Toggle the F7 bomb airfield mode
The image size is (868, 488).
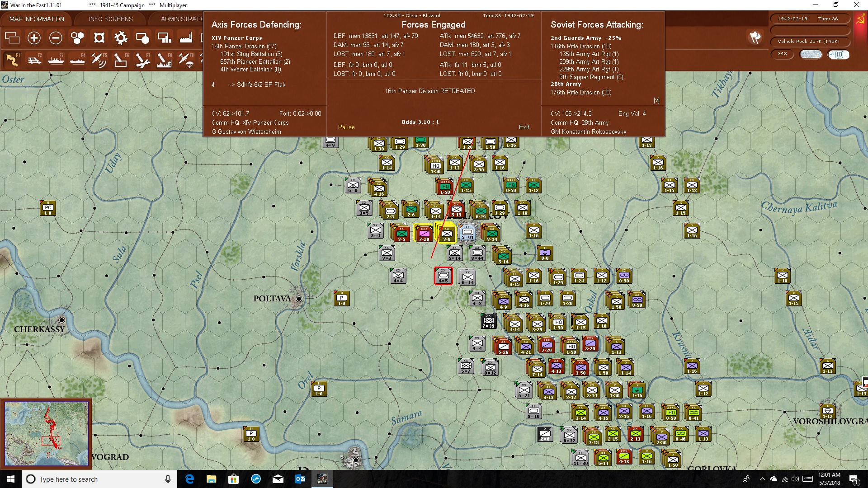tap(142, 60)
